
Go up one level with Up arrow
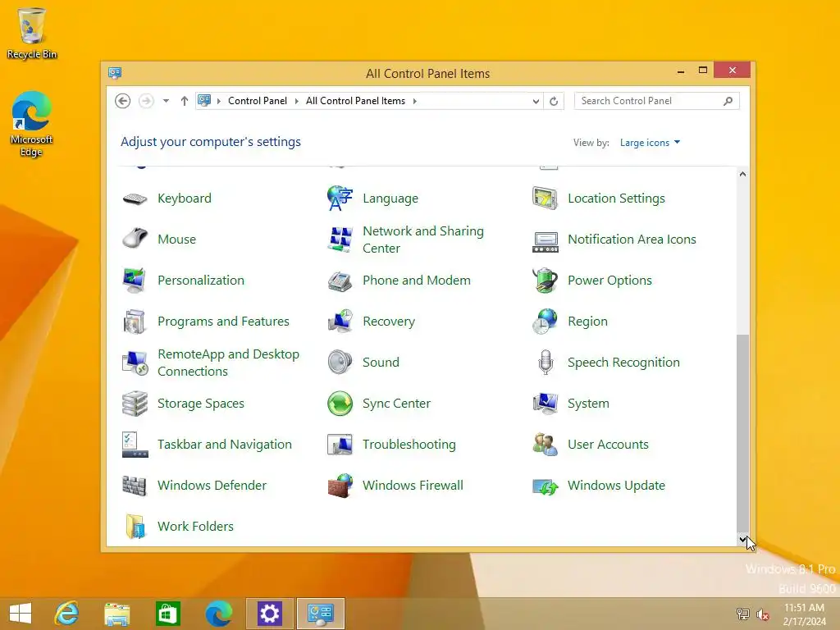185,101
